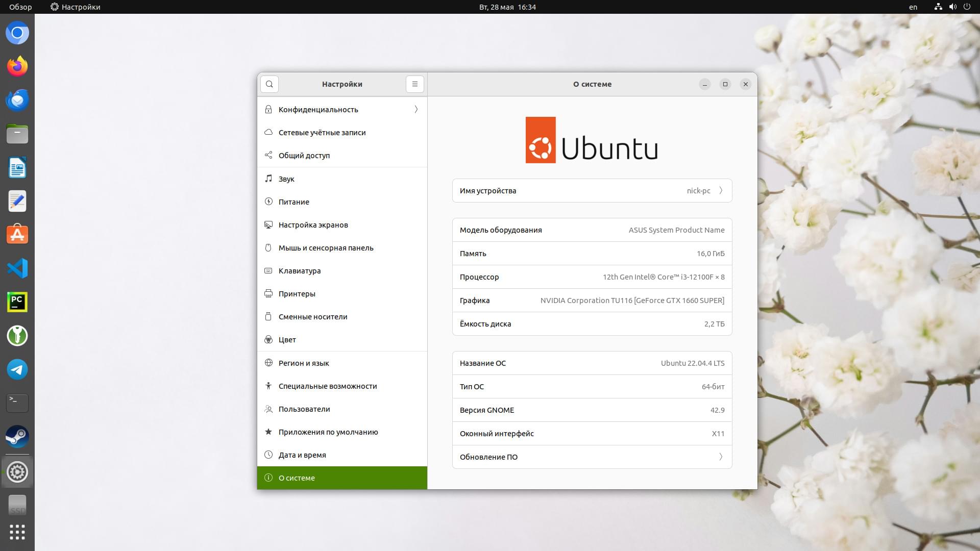Open the Имя устройства row
The width and height of the screenshot is (980, 551).
(x=592, y=190)
